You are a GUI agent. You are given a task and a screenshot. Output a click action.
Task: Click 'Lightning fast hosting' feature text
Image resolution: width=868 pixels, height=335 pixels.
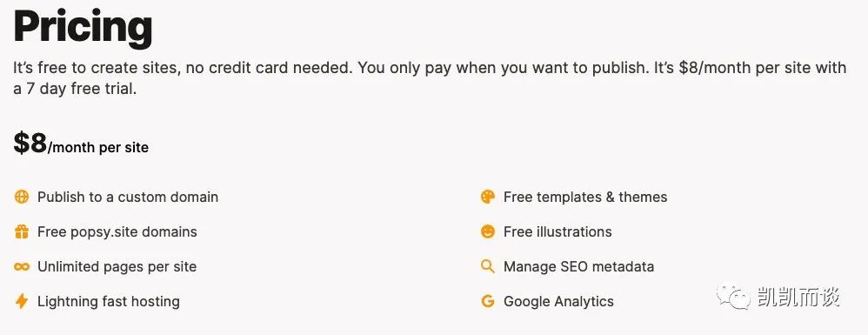(109, 302)
